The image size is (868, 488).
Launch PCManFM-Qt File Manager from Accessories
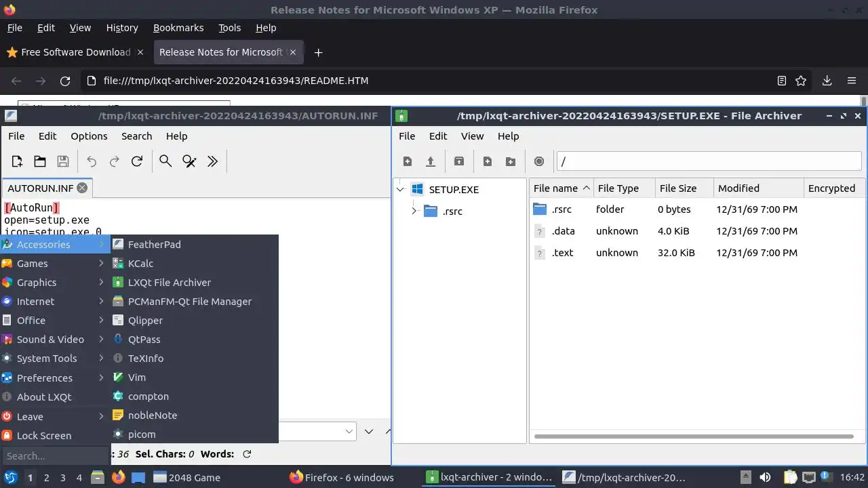tap(195, 302)
